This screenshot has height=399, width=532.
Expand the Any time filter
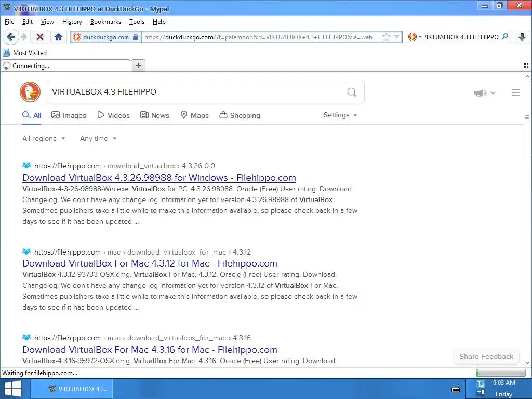click(98, 138)
